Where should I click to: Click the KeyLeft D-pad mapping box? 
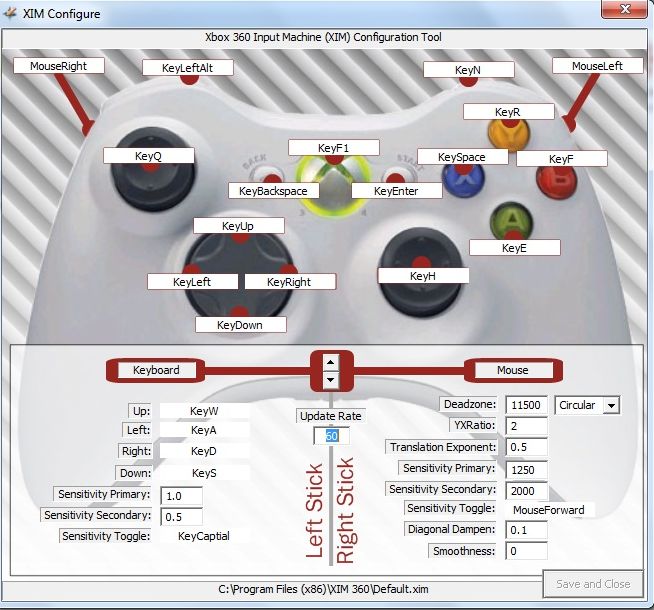pos(192,281)
